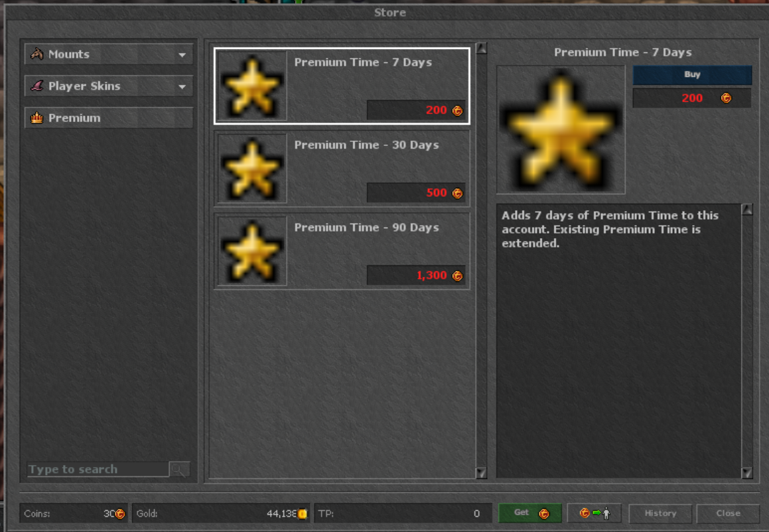Viewport: 769px width, 532px height.
Task: Click the Player Skins hat icon
Action: coord(36,86)
